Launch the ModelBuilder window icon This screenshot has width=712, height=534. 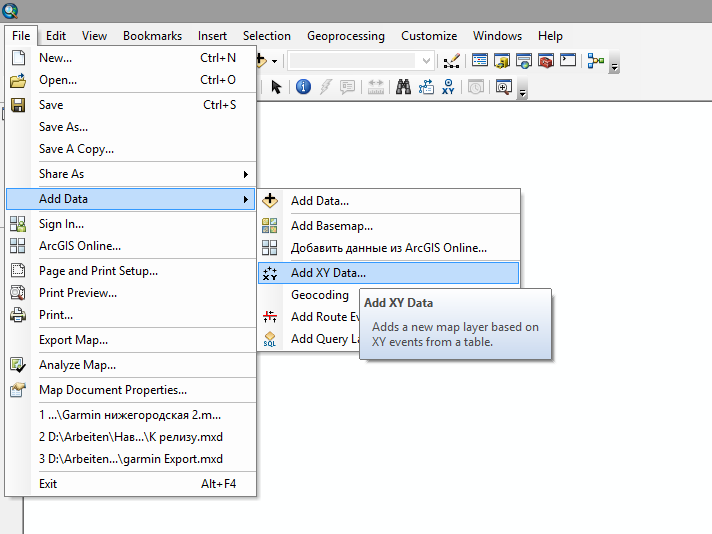[x=596, y=62]
